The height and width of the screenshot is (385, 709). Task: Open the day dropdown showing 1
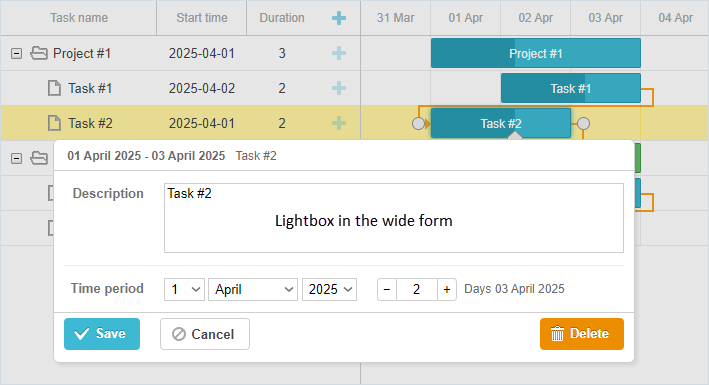pyautogui.click(x=184, y=290)
